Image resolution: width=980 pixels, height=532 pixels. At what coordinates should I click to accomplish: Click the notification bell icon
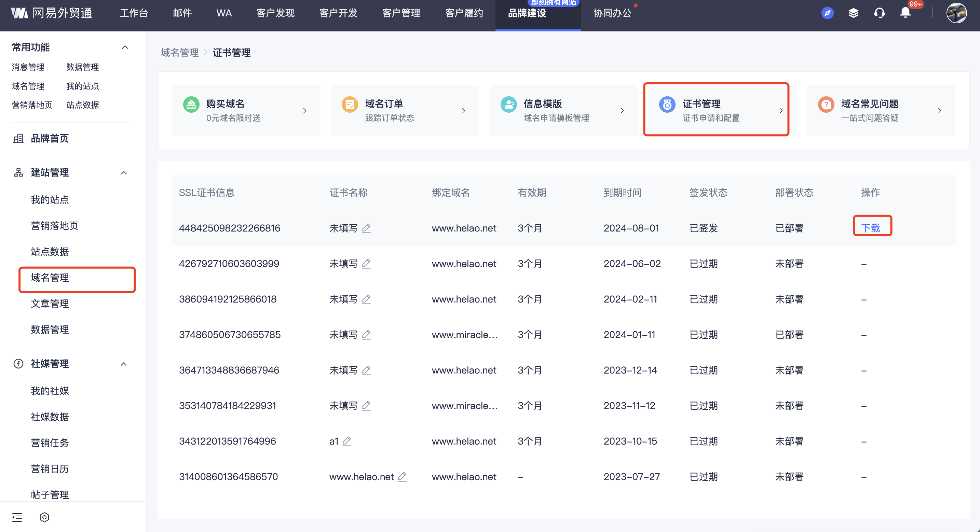pyautogui.click(x=905, y=13)
